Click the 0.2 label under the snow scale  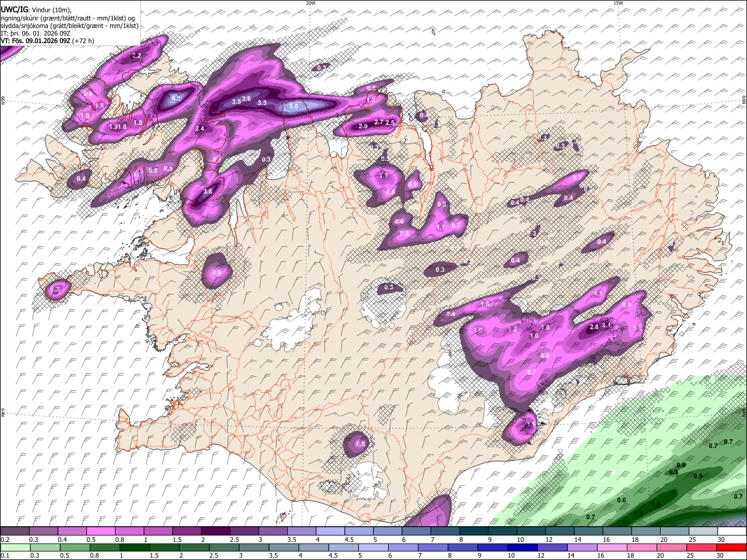tap(5, 539)
